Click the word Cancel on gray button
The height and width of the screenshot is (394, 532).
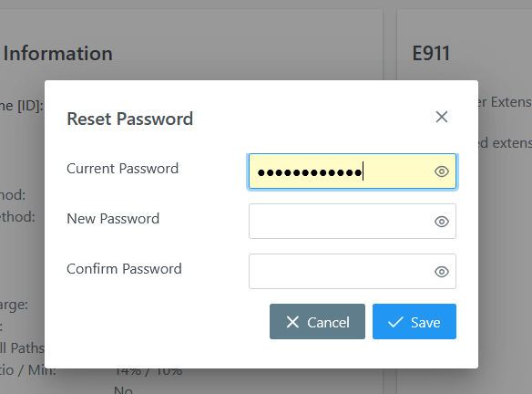(328, 322)
